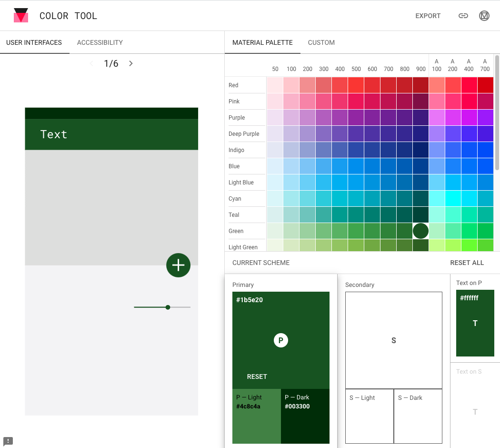The height and width of the screenshot is (448, 500).
Task: Select the Secondary color box
Action: (393, 340)
